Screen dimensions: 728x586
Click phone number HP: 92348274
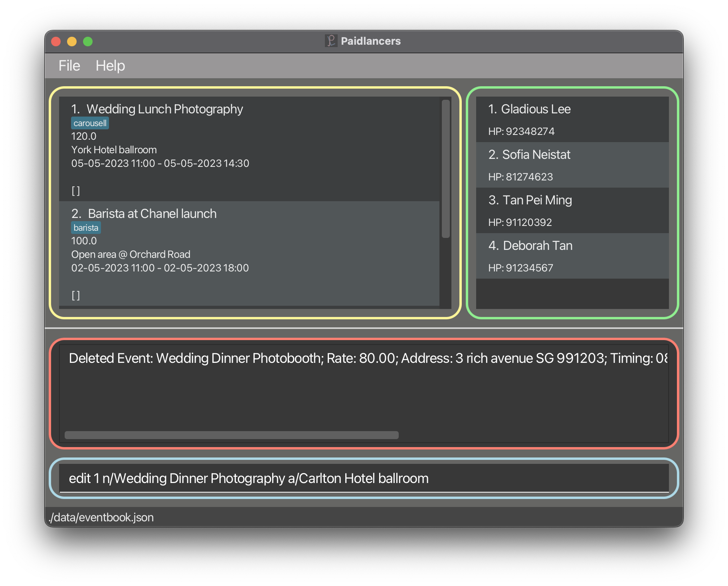521,131
